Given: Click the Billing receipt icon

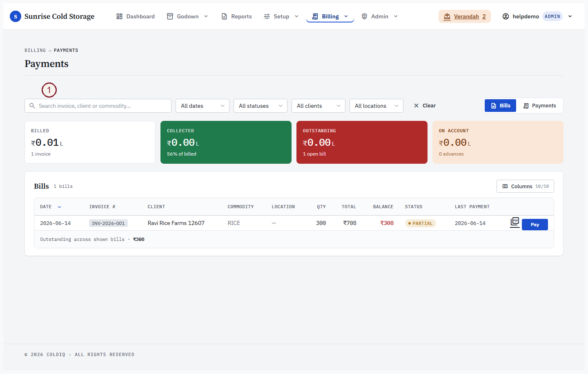Looking at the screenshot, I should pyautogui.click(x=315, y=16).
